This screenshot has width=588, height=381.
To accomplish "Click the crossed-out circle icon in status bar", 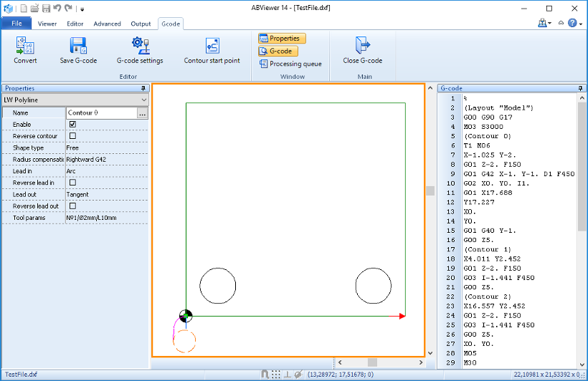I will tap(298, 374).
